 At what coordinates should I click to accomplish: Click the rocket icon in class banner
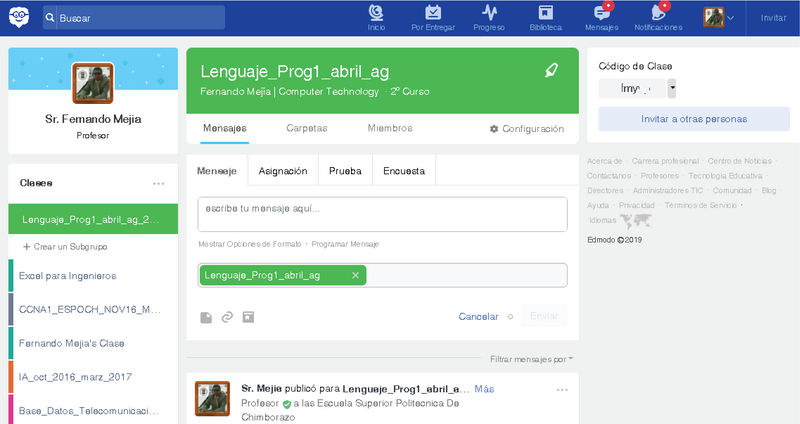coord(551,71)
